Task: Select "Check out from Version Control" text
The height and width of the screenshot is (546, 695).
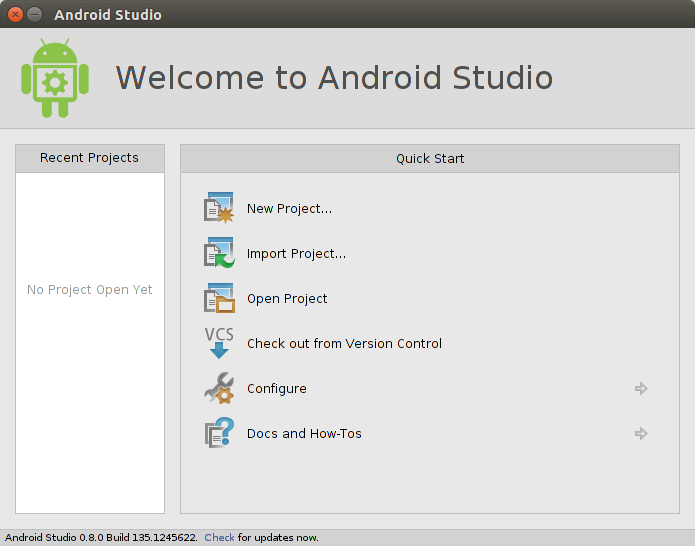Action: pos(344,344)
